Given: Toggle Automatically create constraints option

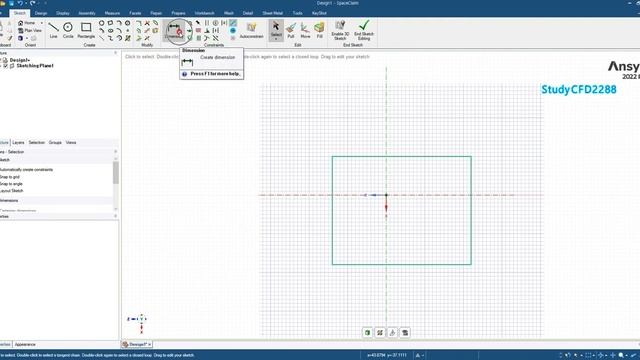Looking at the screenshot, I should [26, 169].
